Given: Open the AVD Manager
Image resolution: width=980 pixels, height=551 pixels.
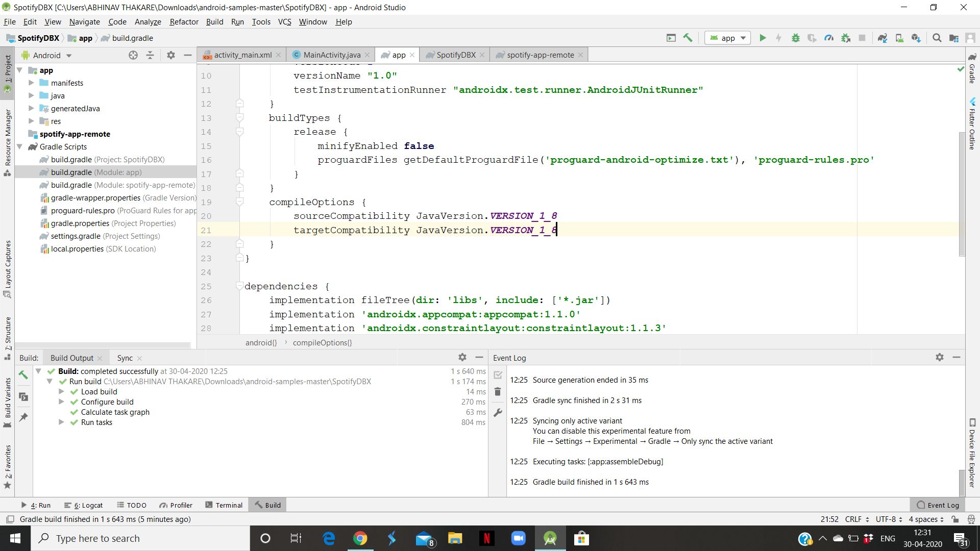Looking at the screenshot, I should [x=899, y=38].
